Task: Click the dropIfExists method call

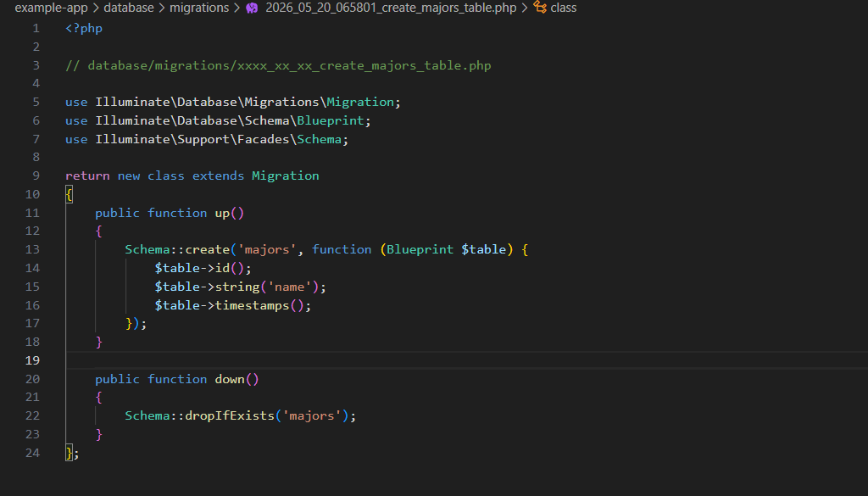Action: pos(230,415)
